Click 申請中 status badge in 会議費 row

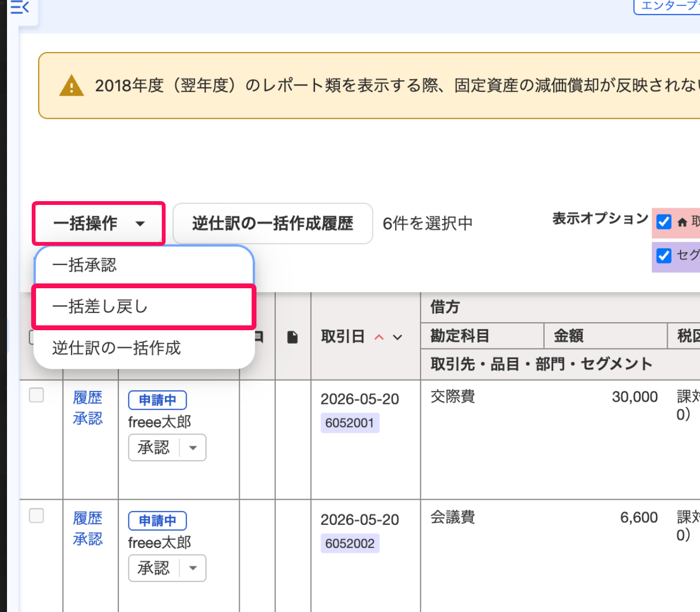tap(158, 521)
